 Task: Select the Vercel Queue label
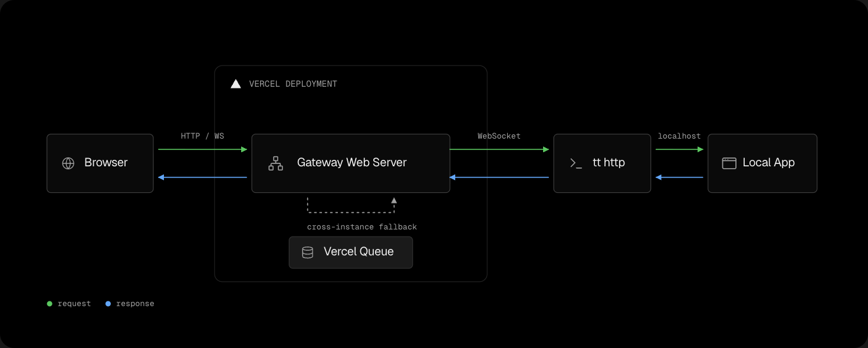pyautogui.click(x=359, y=252)
